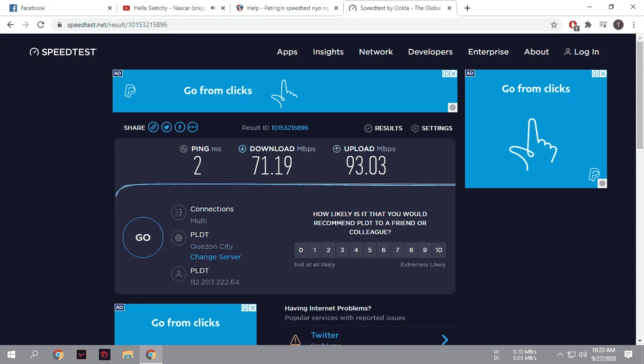Open the Chrome profile avatar
Viewport: 644px width, 364px height.
(618, 25)
